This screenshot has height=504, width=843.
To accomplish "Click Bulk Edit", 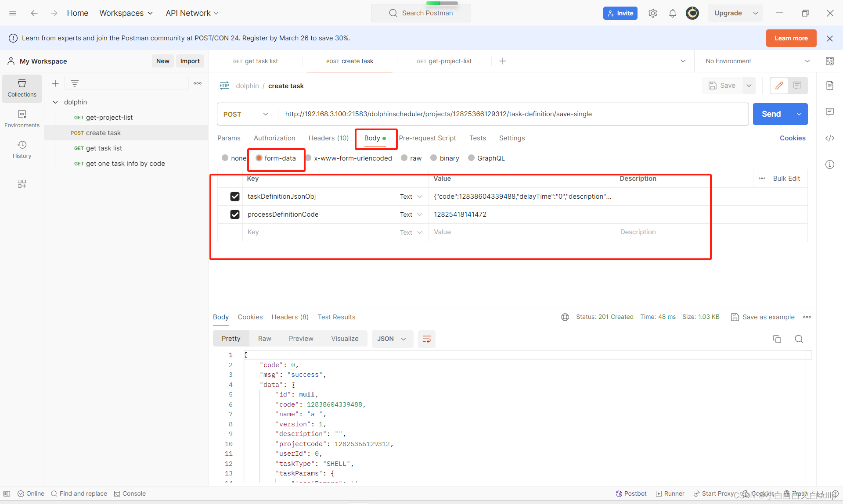I will tap(786, 179).
